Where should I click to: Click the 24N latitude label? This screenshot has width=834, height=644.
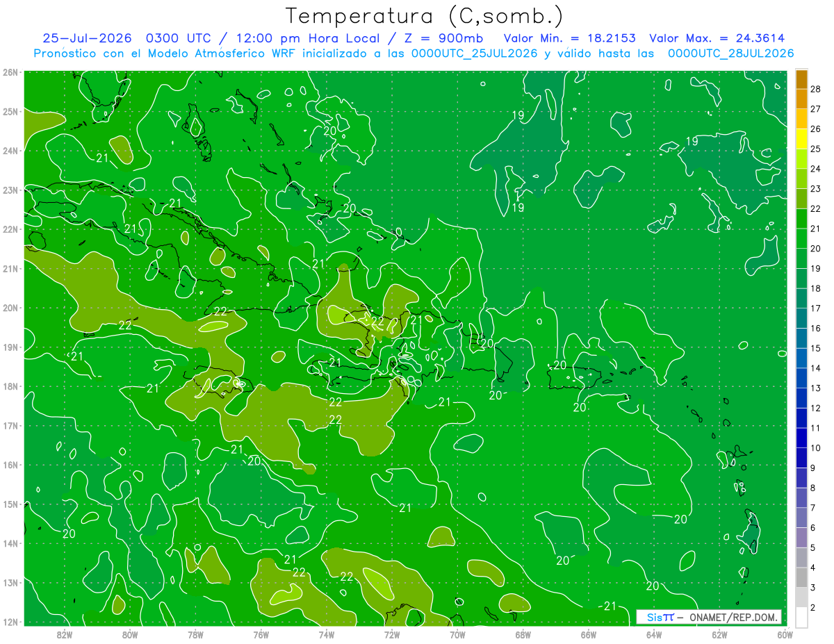10,151
